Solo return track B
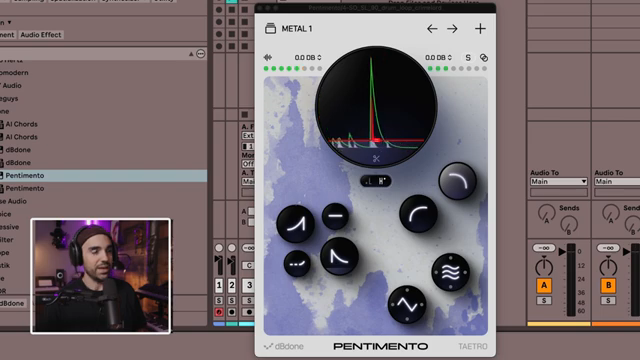 tap(608, 300)
